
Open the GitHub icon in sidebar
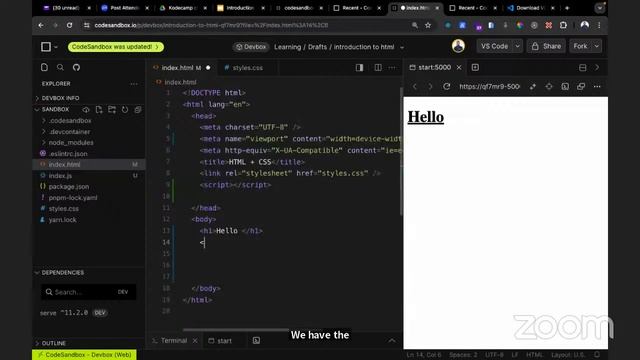tap(76, 67)
